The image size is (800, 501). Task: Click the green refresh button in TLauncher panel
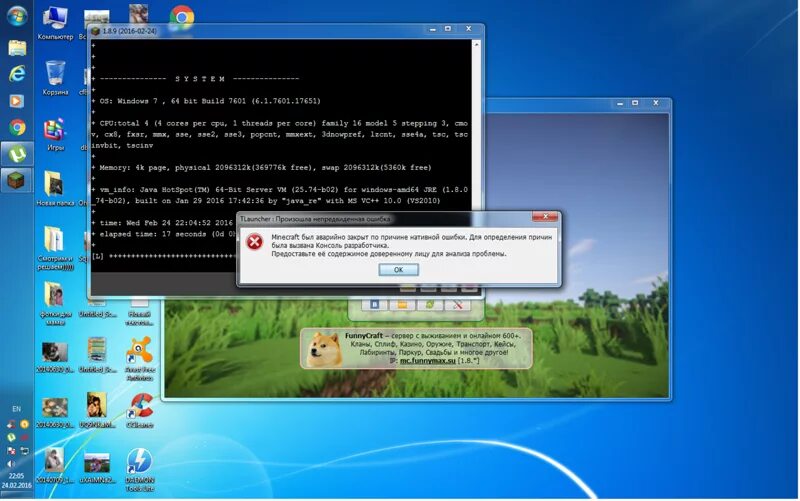click(430, 305)
